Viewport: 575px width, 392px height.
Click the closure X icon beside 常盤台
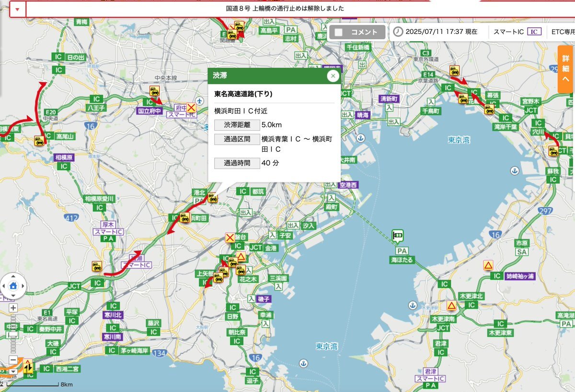coord(230,237)
